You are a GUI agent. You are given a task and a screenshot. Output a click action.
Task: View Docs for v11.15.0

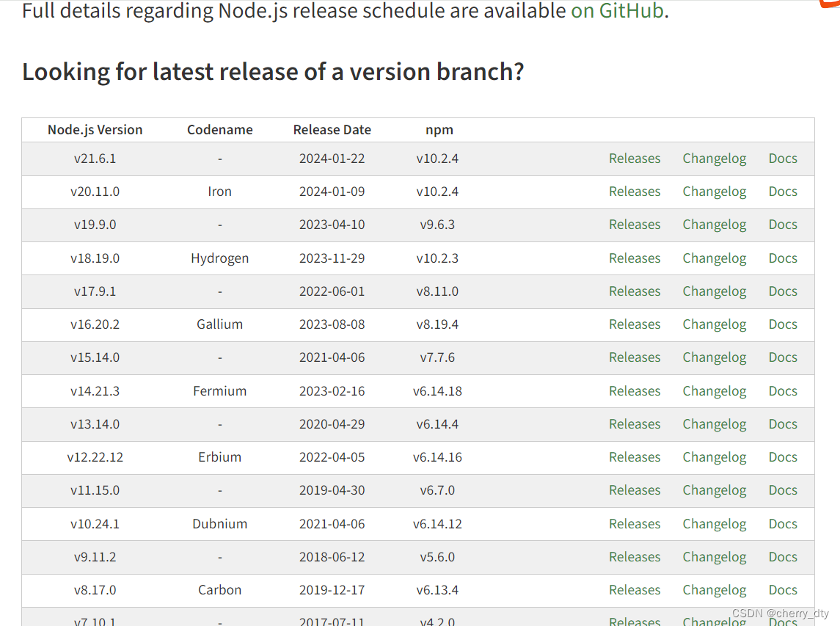click(x=783, y=490)
